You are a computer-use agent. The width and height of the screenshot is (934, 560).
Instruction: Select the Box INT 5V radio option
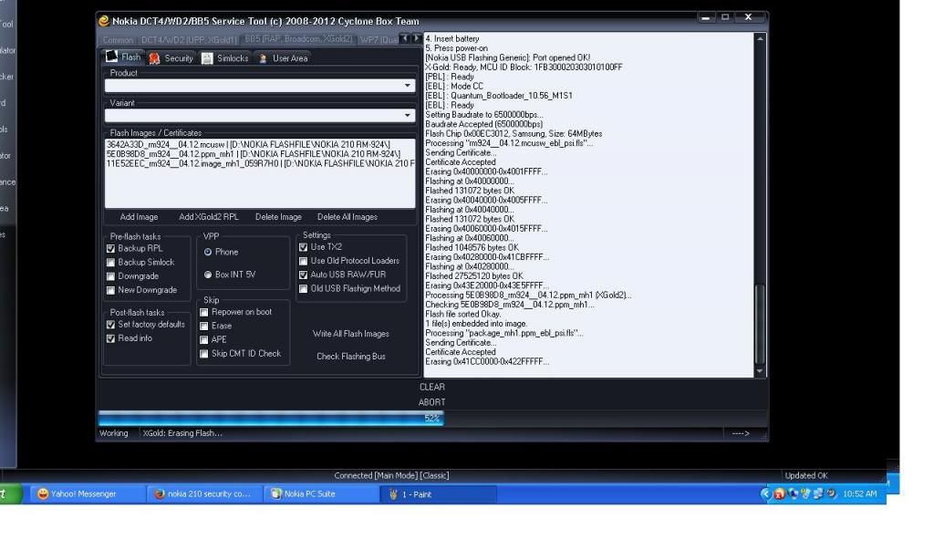coord(208,275)
